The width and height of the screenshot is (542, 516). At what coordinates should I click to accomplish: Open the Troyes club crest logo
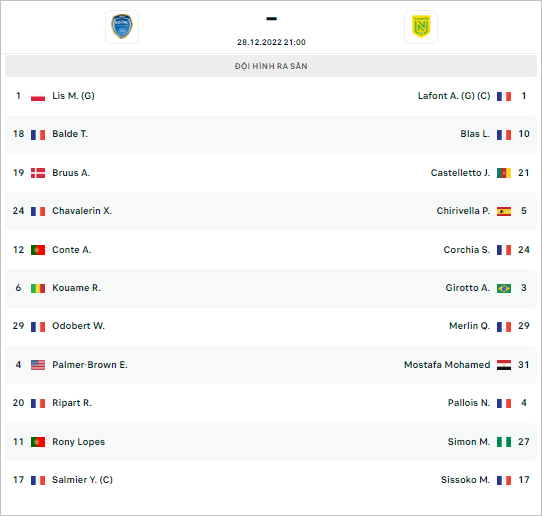[122, 27]
